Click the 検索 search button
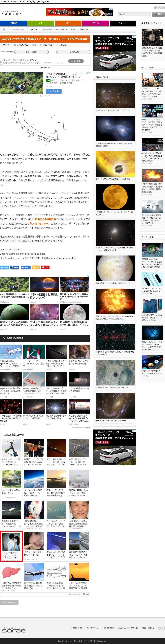The image size is (165, 644). [x=158, y=14]
